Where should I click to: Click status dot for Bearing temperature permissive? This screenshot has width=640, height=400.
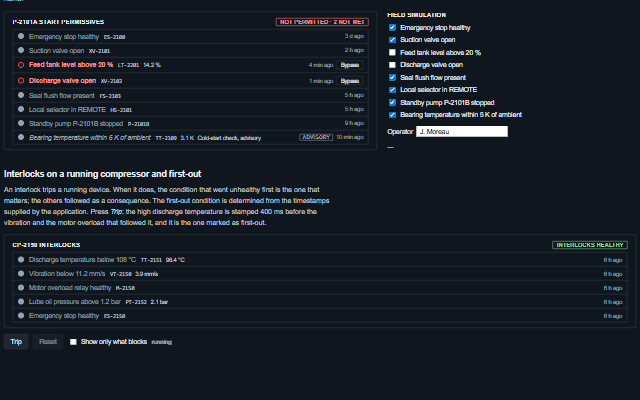(21, 137)
